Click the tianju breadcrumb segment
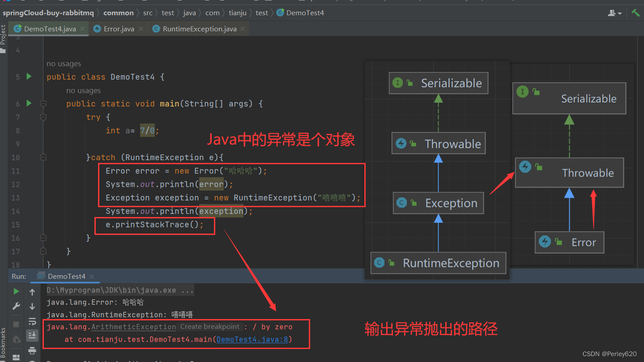Viewport: 644px width, 362px height. tap(238, 13)
